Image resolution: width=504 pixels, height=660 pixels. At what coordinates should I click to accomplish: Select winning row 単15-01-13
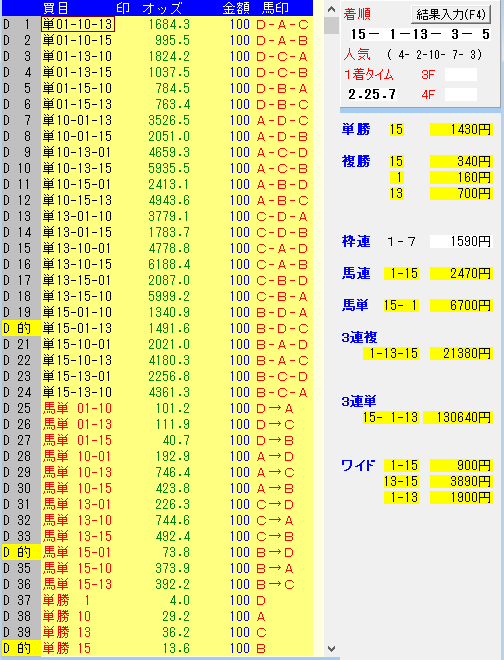[157, 328]
